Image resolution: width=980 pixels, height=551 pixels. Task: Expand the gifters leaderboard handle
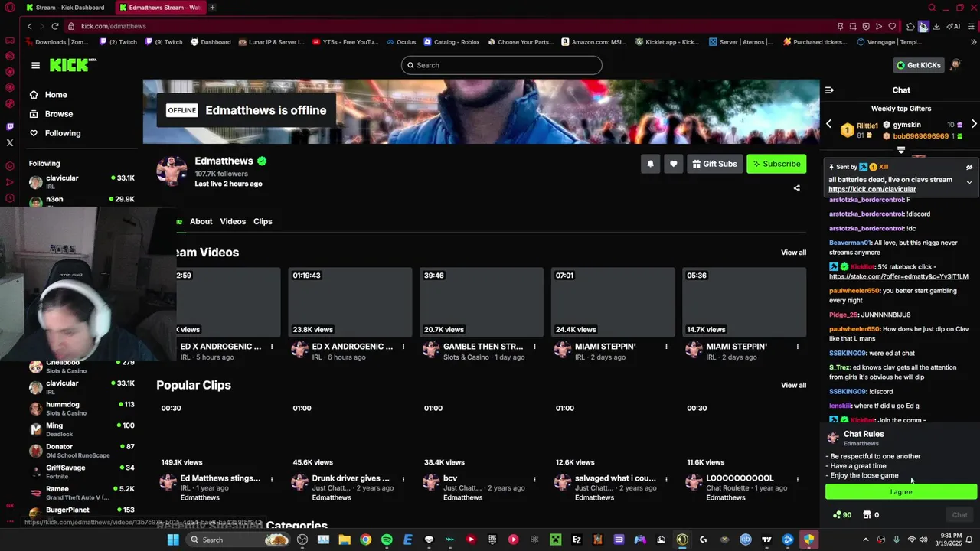[901, 150]
